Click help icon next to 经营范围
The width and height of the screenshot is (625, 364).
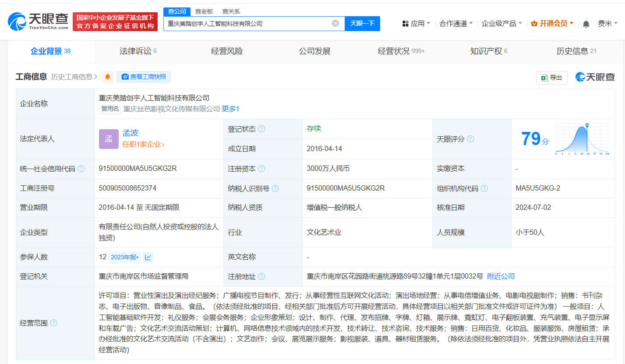pyautogui.click(x=53, y=323)
